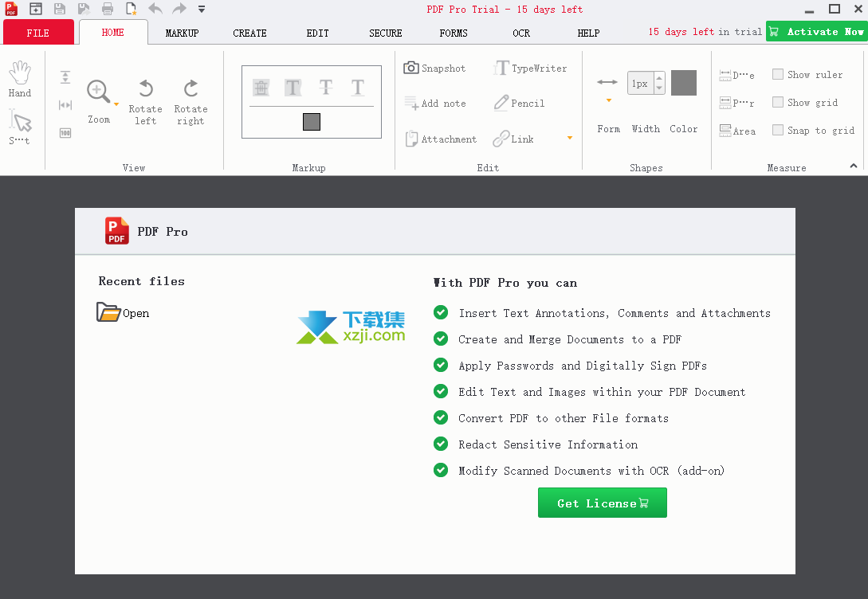
Task: Choose the TypeWriter tool
Action: click(x=530, y=68)
